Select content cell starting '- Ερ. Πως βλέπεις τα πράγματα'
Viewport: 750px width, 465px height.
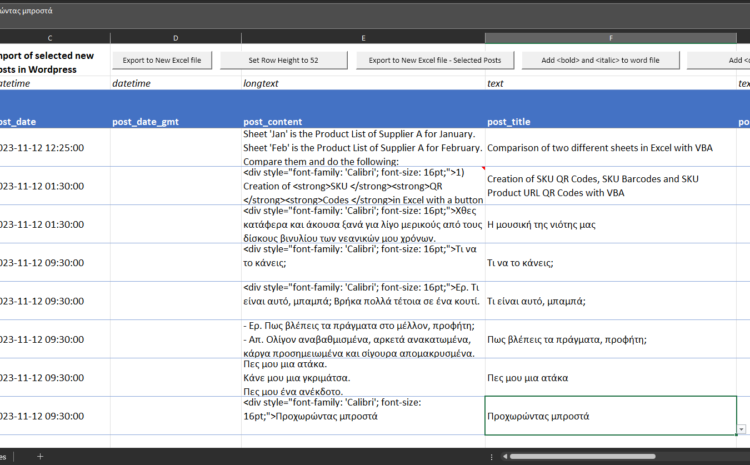pyautogui.click(x=363, y=339)
